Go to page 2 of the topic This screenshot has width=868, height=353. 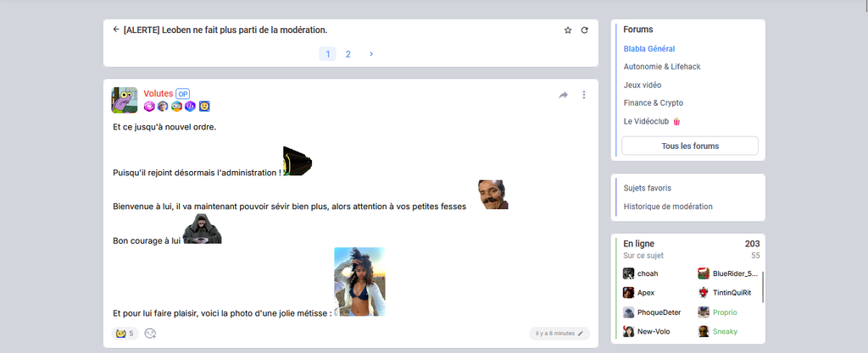tap(348, 54)
